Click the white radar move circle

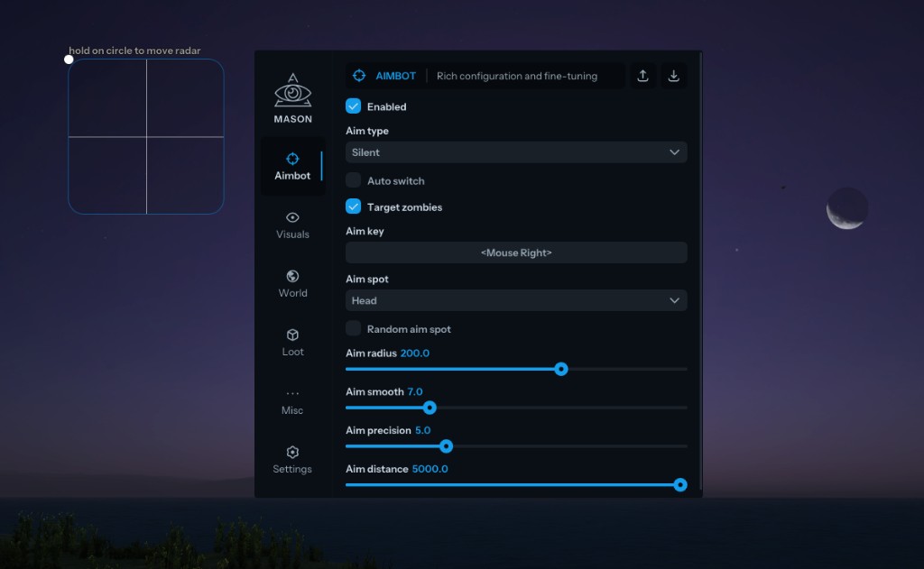tap(69, 60)
